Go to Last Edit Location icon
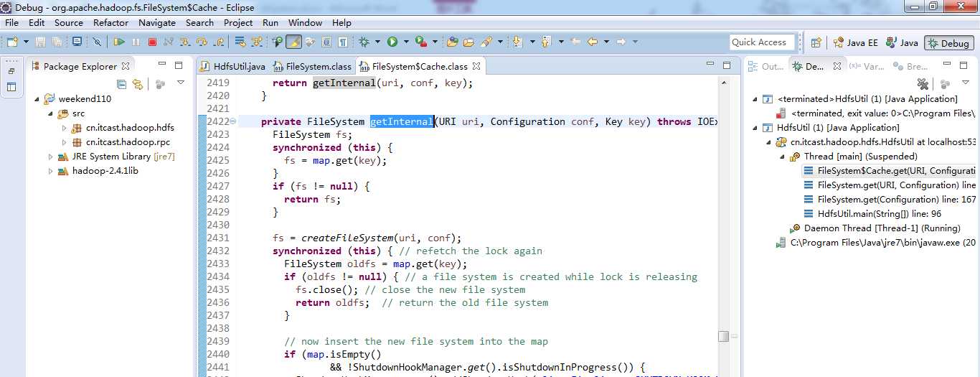Image resolution: width=980 pixels, height=377 pixels. (x=575, y=42)
